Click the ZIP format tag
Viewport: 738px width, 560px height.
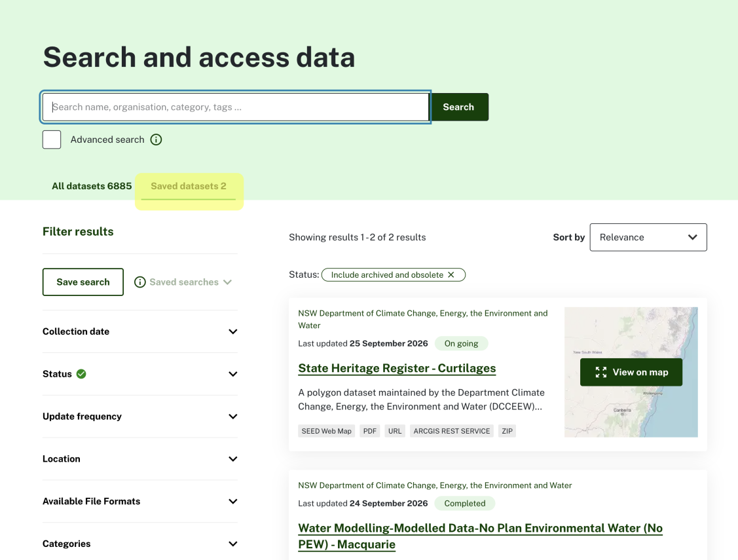click(507, 431)
